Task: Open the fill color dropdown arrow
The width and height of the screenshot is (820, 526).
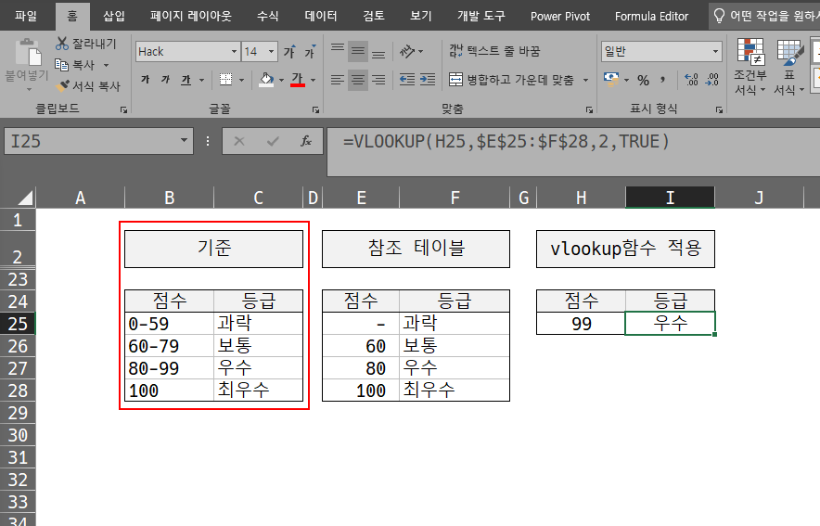Action: pos(281,80)
